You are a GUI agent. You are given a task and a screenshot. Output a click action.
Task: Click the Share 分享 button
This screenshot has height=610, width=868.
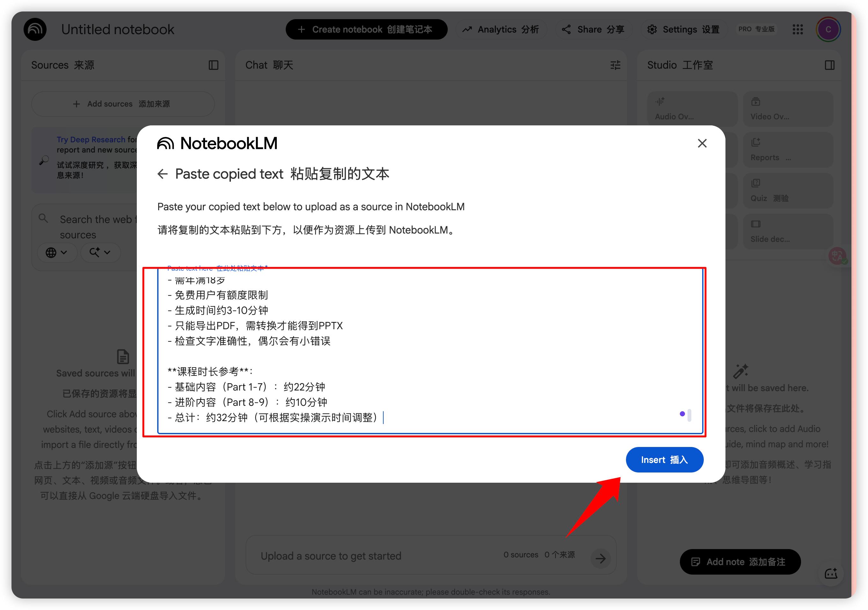(593, 29)
